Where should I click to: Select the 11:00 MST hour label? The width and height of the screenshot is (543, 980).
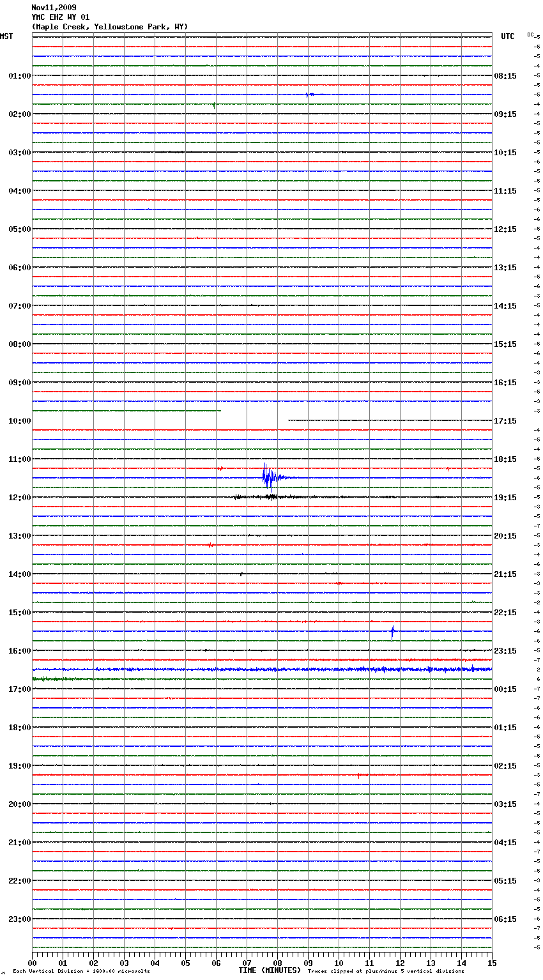[20, 459]
